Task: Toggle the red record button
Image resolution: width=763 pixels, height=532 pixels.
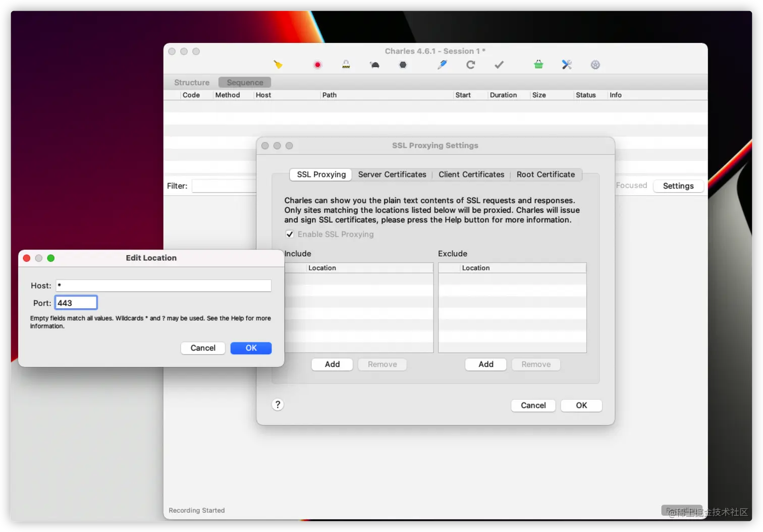Action: pyautogui.click(x=317, y=65)
